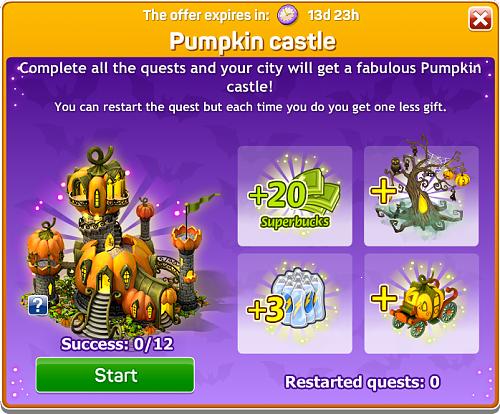Click the yellow plus on the tree tile
The image size is (500, 414).
pyautogui.click(x=383, y=192)
